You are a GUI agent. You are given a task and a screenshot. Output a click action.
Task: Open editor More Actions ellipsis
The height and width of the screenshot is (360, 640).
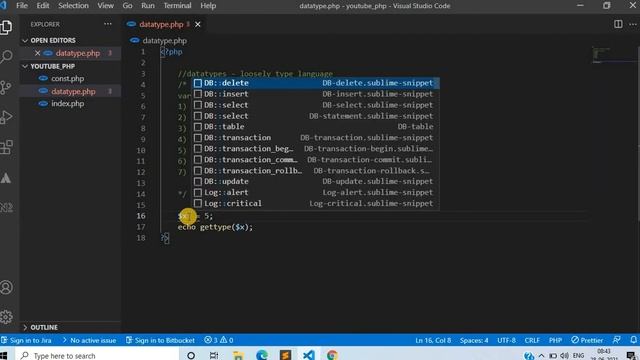tap(633, 24)
